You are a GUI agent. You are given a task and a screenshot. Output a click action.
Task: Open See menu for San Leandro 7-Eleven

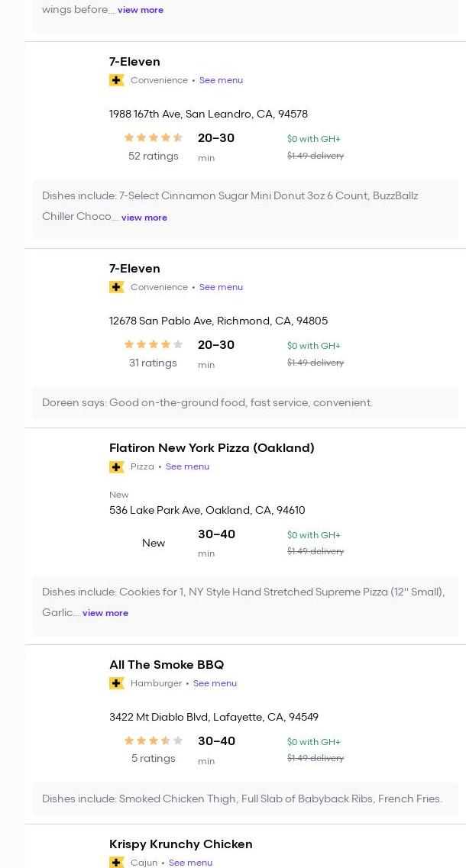click(x=221, y=80)
